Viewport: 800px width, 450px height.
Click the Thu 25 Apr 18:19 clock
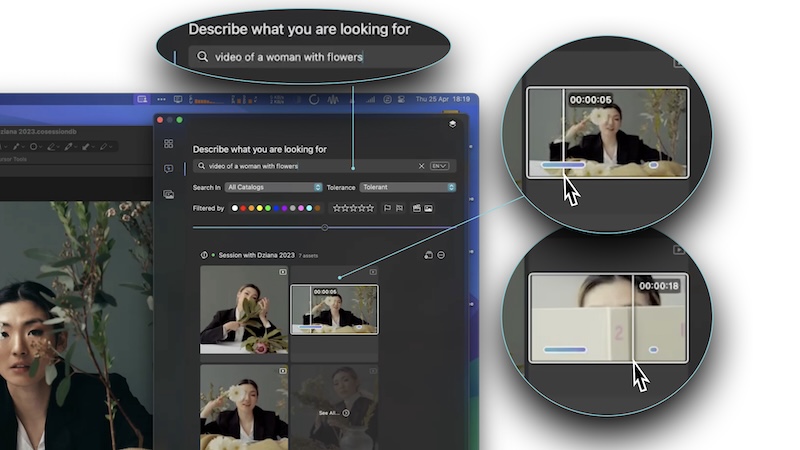pos(442,99)
